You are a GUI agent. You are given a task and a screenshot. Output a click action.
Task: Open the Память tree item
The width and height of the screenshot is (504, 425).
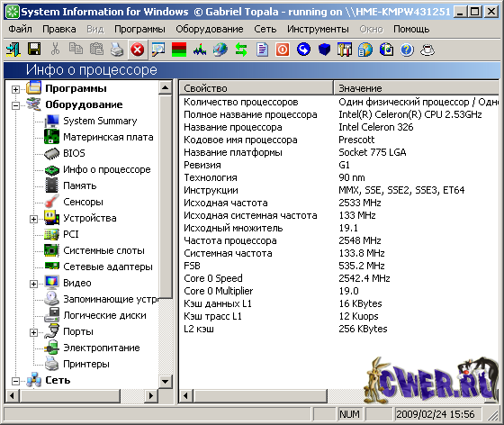[80, 185]
